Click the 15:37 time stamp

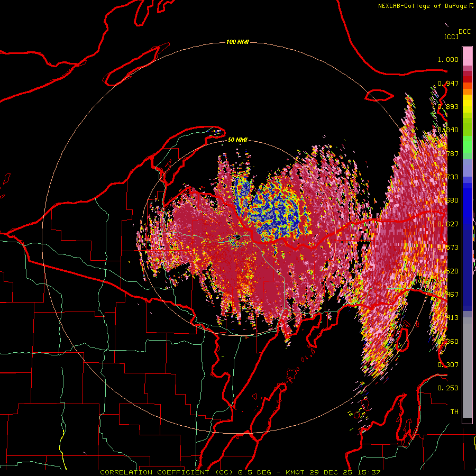(x=369, y=472)
